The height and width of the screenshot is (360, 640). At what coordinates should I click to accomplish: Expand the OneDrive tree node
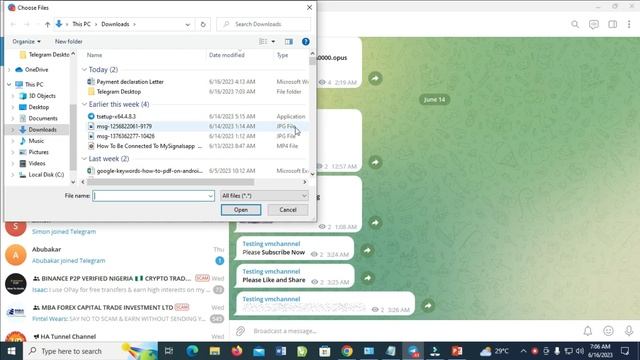coord(9,70)
